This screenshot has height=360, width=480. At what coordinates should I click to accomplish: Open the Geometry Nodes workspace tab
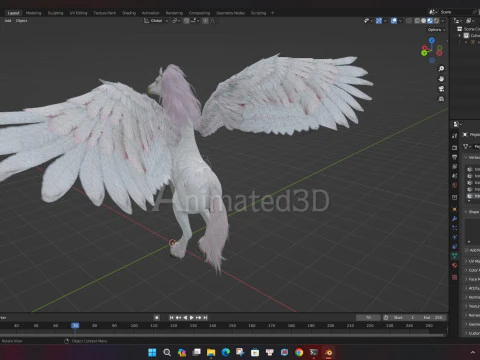click(230, 13)
